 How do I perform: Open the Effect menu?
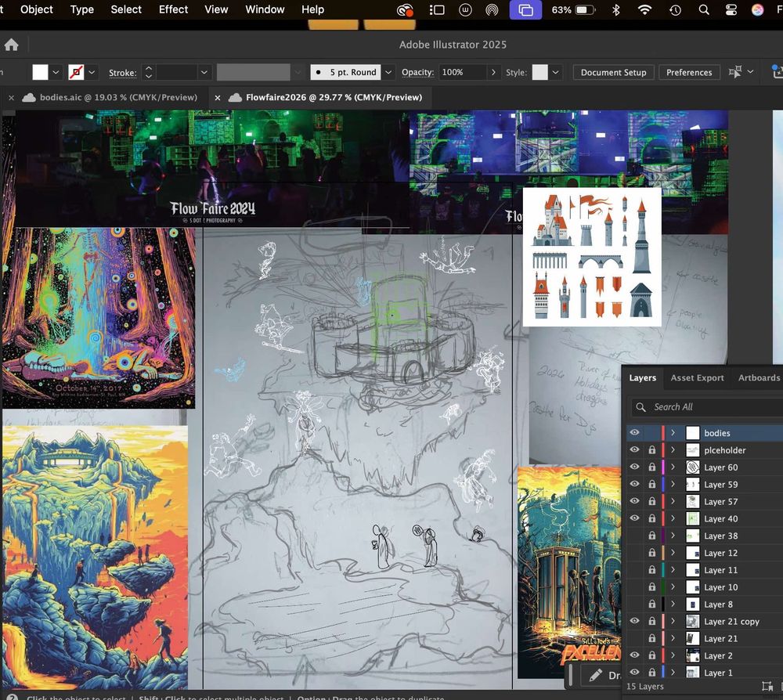(173, 9)
